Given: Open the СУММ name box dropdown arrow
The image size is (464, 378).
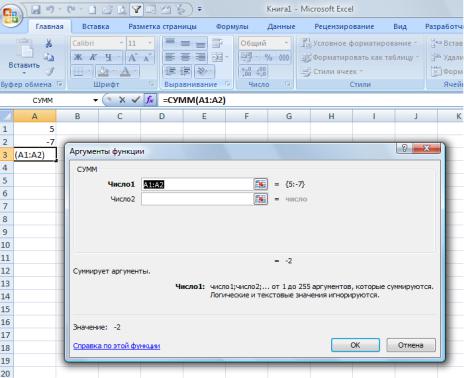Looking at the screenshot, I should (96, 100).
